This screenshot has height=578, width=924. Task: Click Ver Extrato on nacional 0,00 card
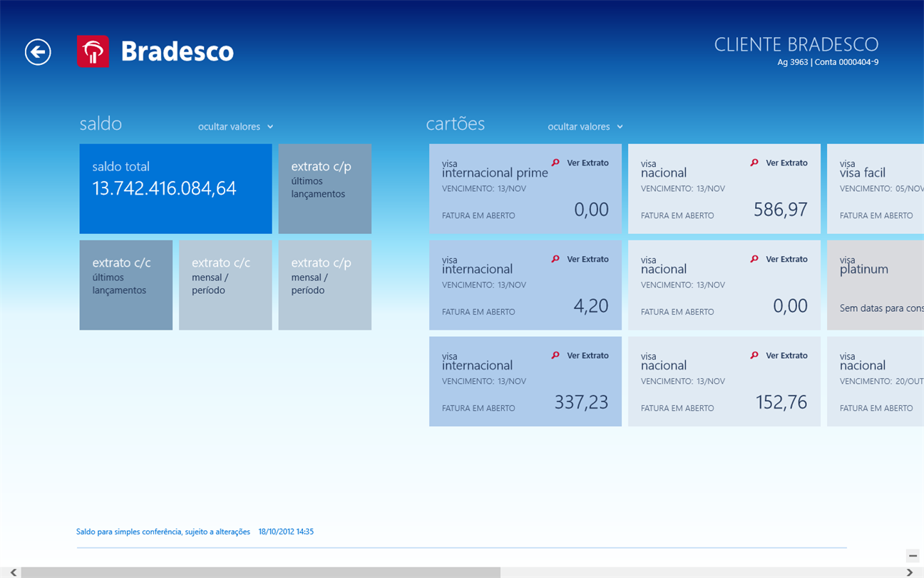tap(786, 259)
